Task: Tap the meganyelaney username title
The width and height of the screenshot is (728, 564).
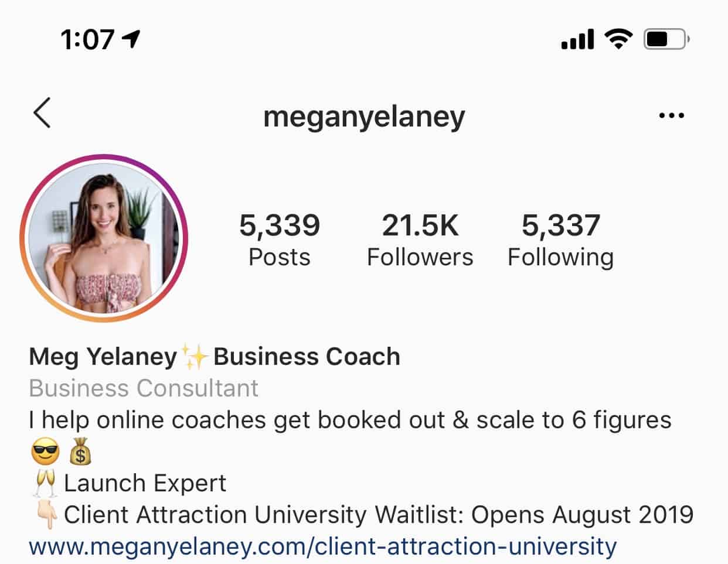Action: pos(364,117)
